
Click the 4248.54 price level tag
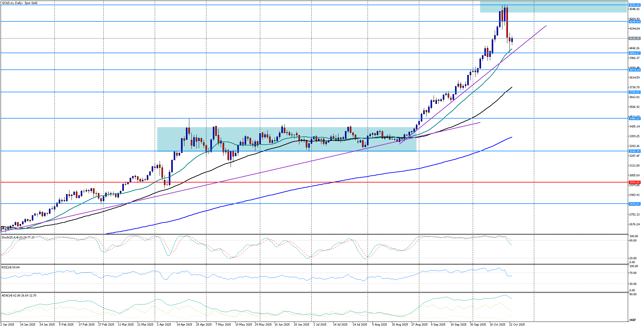(x=633, y=21)
